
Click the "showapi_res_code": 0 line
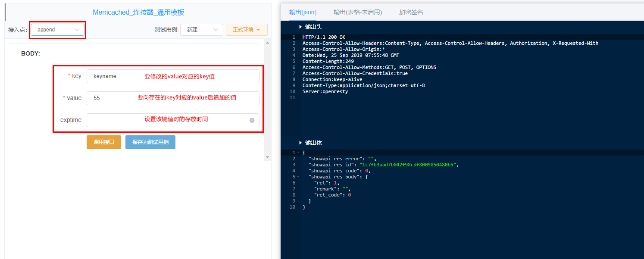pos(340,171)
